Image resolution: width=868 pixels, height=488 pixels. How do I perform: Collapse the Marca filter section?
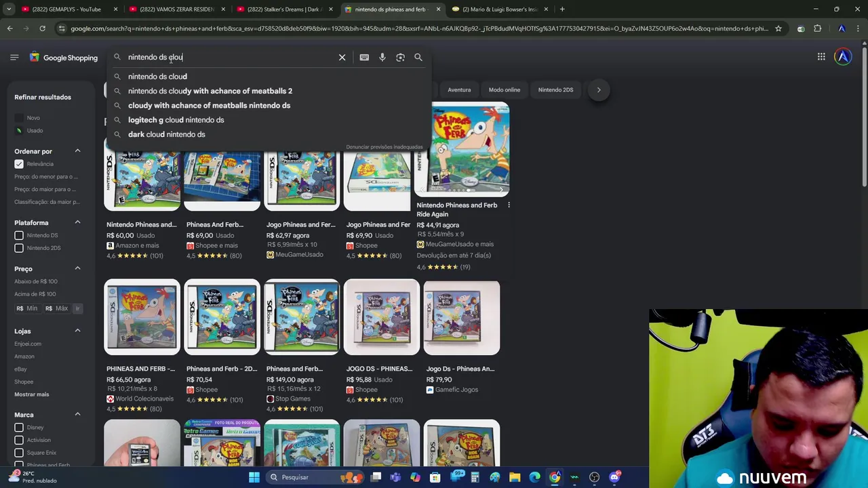tap(77, 414)
